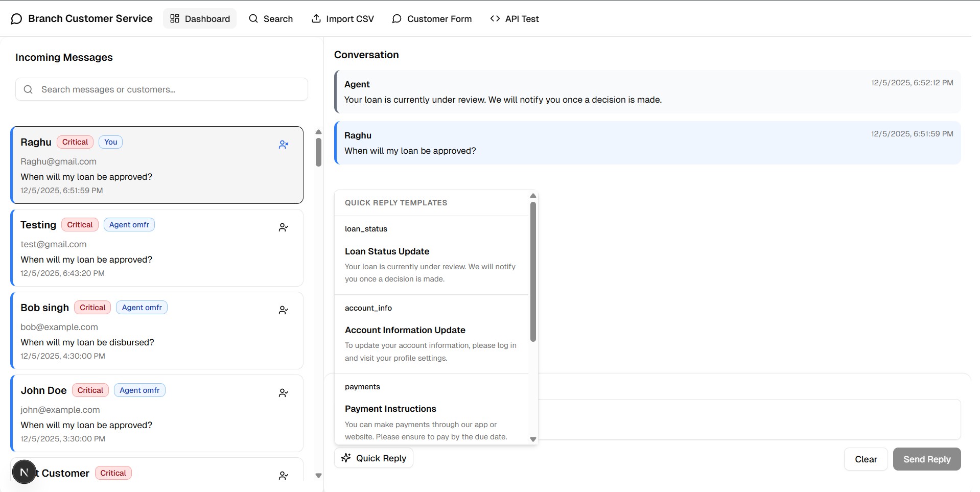
Task: Click the round N badge icon
Action: [x=24, y=472]
